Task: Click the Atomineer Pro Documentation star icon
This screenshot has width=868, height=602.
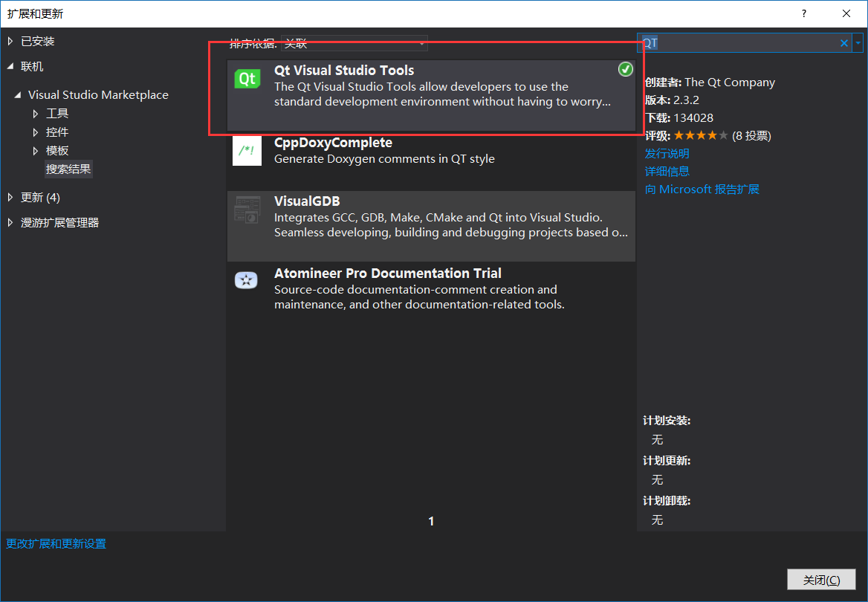Action: point(246,280)
